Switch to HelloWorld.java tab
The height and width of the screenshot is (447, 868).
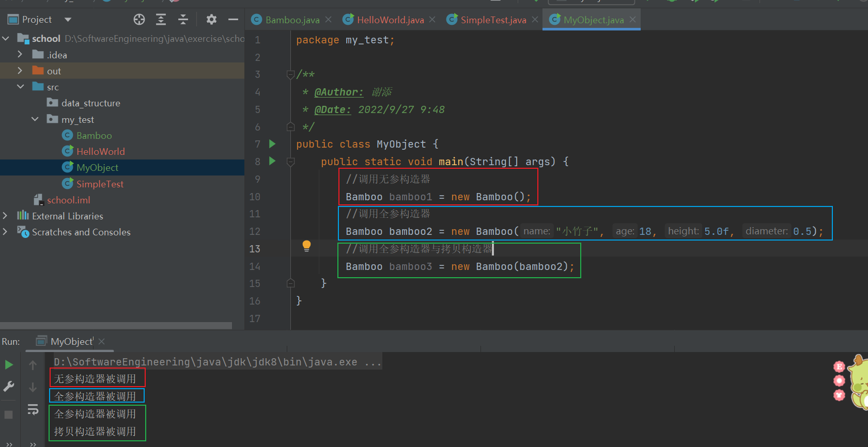[x=390, y=20]
